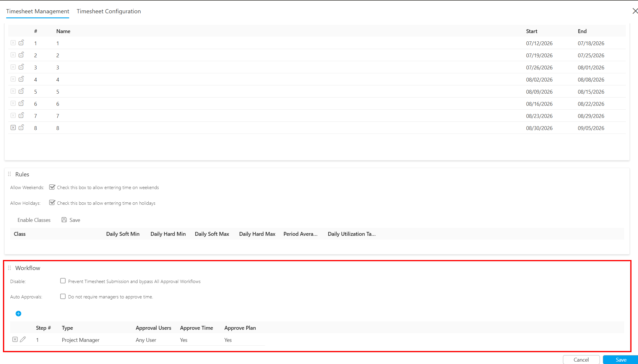The height and width of the screenshot is (364, 638).
Task: Select the start date 07/12/2026
Action: tap(539, 43)
